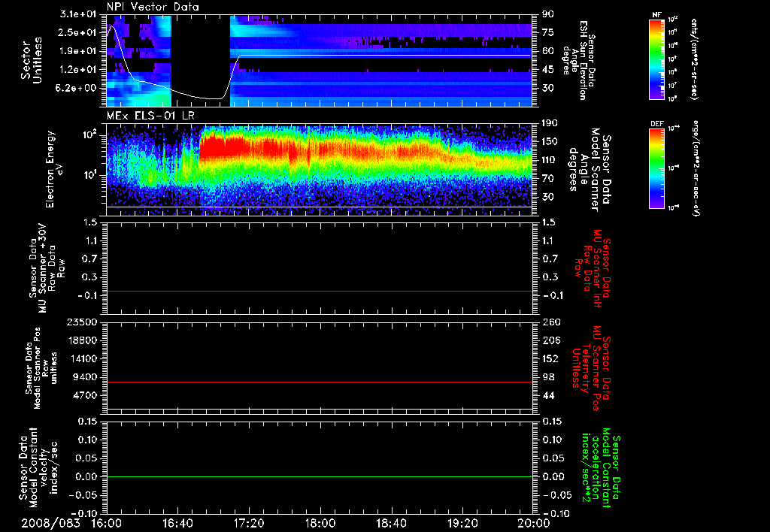Screen dimensions: 770x532
Task: Click the red MU Scanner Pos Telemetry label
Action: (593, 368)
